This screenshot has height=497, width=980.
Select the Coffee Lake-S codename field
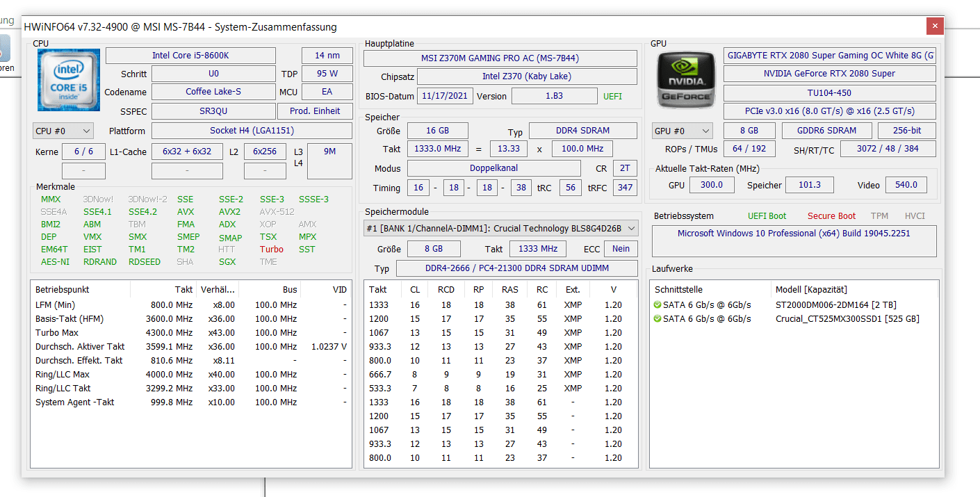(x=213, y=92)
